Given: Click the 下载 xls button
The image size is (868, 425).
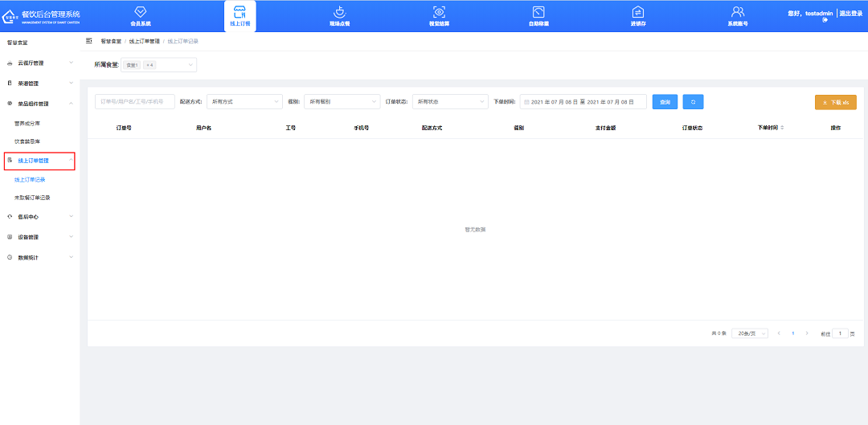Looking at the screenshot, I should coord(835,103).
